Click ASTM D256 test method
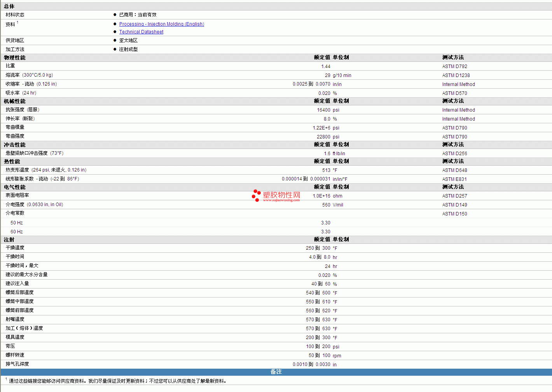552x392 pixels. (x=454, y=154)
